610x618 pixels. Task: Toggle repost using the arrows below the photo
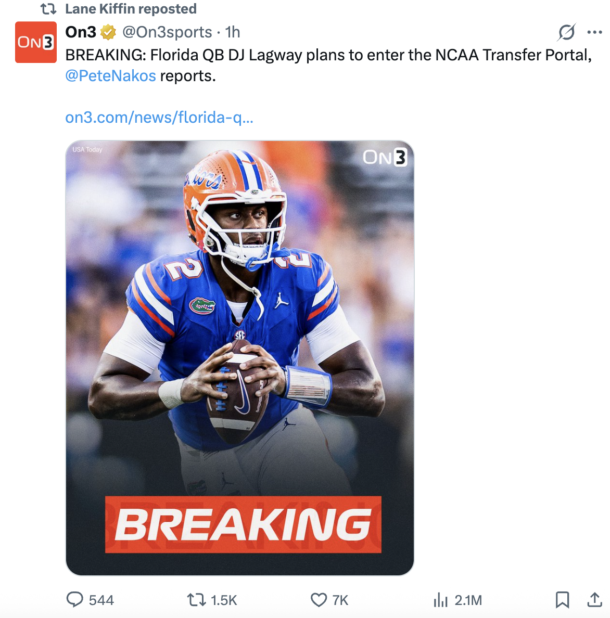(x=196, y=600)
